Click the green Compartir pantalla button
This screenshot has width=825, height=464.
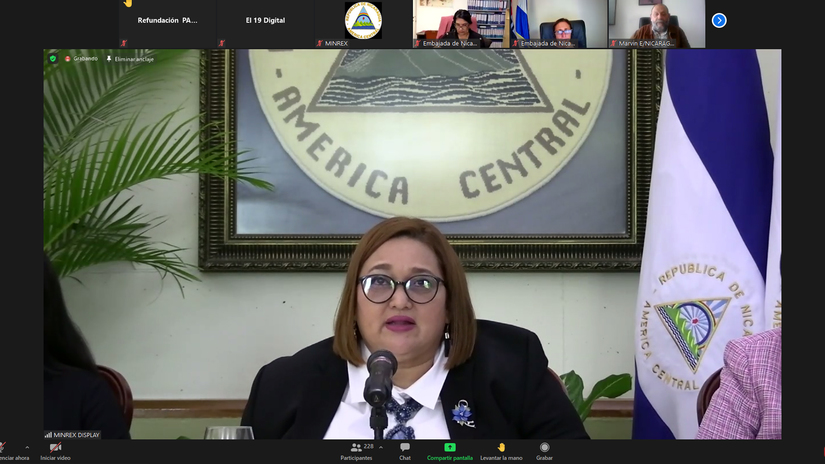pos(450,451)
